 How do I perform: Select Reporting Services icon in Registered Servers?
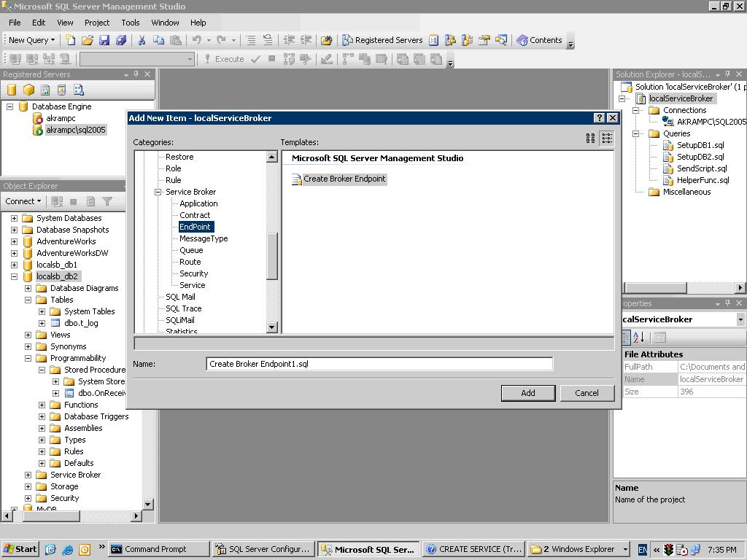tap(45, 90)
